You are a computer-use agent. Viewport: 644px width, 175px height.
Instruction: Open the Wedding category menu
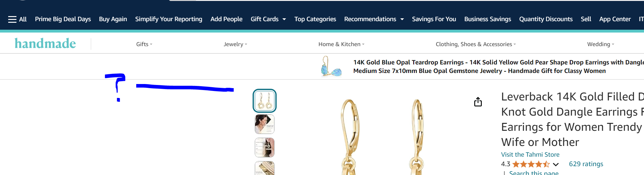600,44
